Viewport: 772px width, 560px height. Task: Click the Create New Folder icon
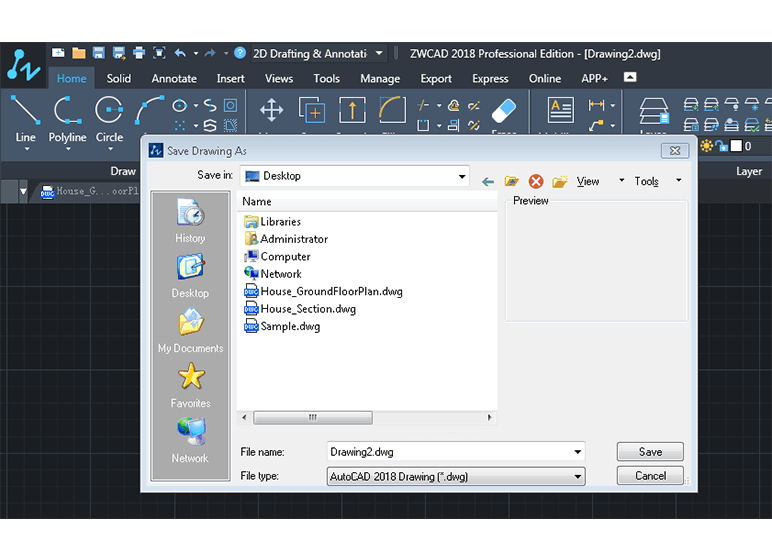pyautogui.click(x=560, y=181)
